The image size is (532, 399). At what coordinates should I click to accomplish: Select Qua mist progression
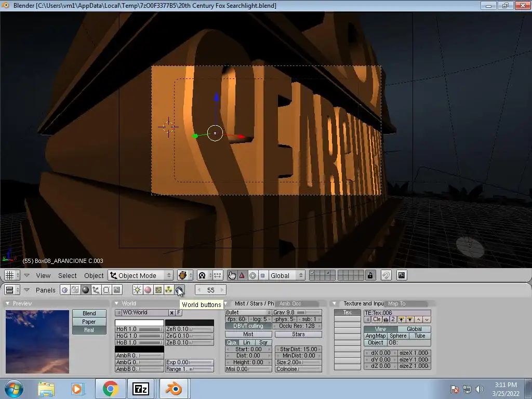(x=232, y=343)
